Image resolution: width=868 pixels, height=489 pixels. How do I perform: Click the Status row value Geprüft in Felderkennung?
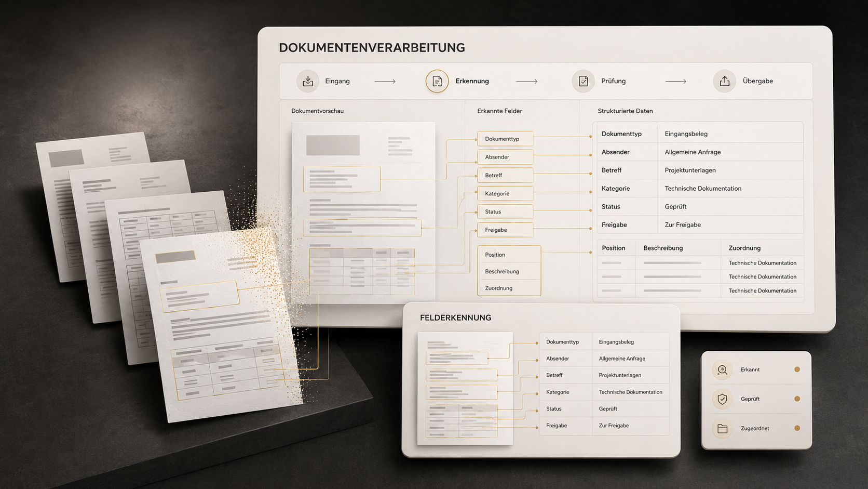[608, 408]
